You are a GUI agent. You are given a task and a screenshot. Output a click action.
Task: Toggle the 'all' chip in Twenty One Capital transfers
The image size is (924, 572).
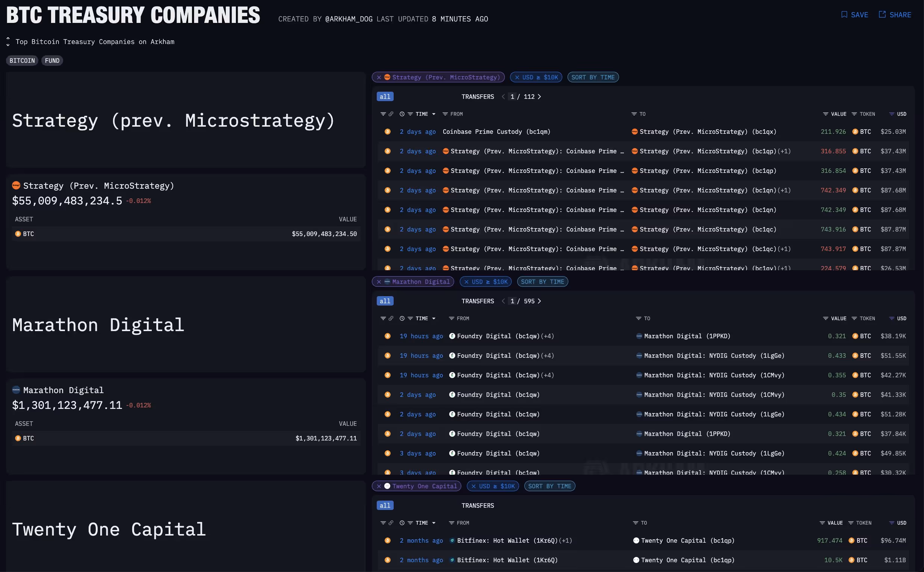[385, 505]
